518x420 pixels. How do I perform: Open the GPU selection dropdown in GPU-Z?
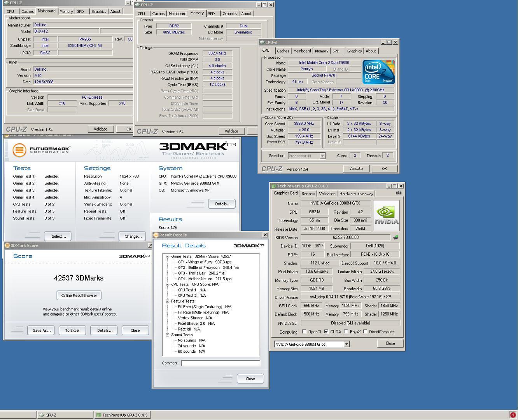coord(346,344)
